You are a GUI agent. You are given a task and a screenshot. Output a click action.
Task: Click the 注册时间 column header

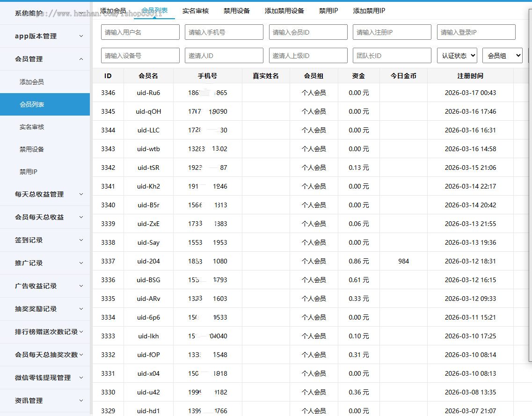pyautogui.click(x=470, y=76)
